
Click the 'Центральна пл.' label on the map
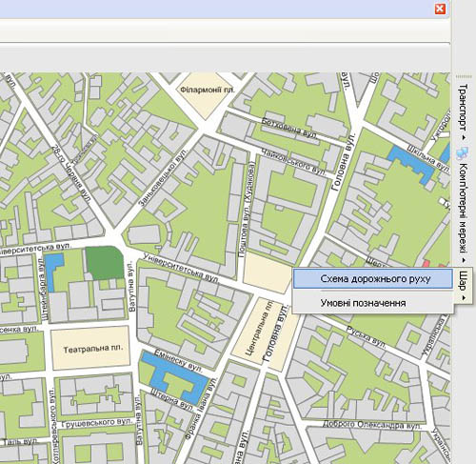coord(259,328)
